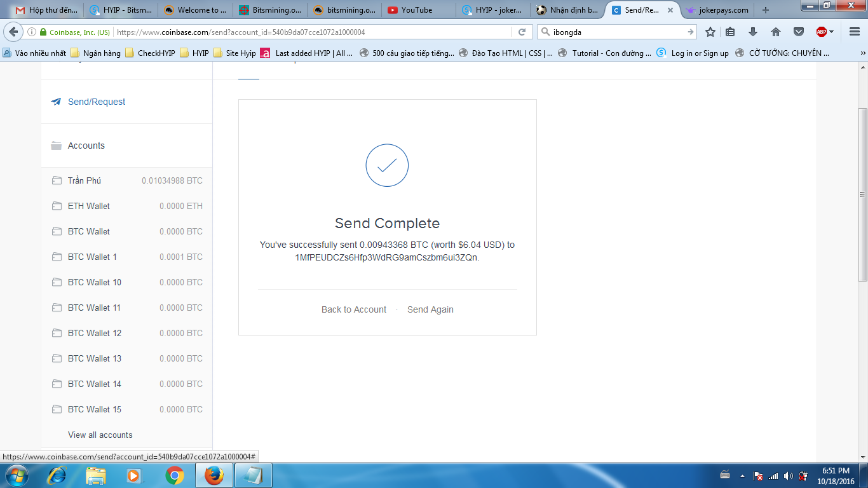The width and height of the screenshot is (868, 488).
Task: Switch to the HYIP - Bitsm... tab
Action: (x=121, y=10)
